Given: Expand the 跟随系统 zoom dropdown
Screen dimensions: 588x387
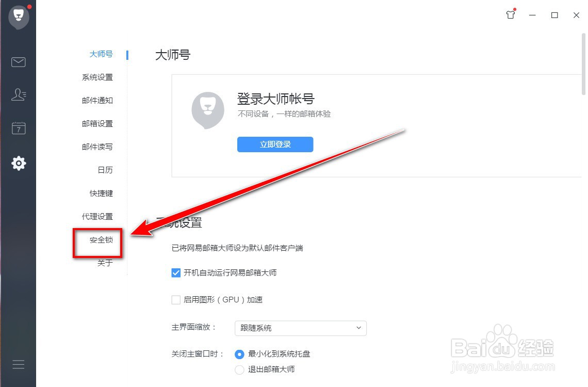Looking at the screenshot, I should [x=300, y=328].
